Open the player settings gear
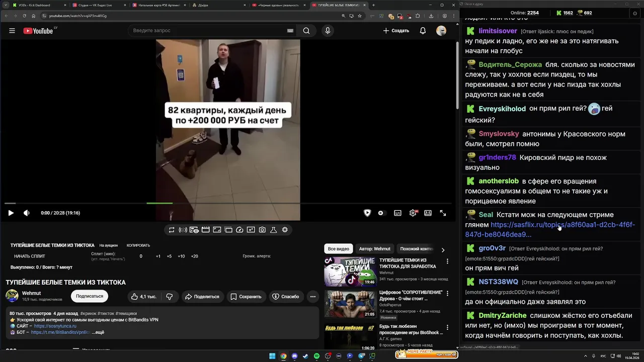The image size is (644, 362). 413,213
